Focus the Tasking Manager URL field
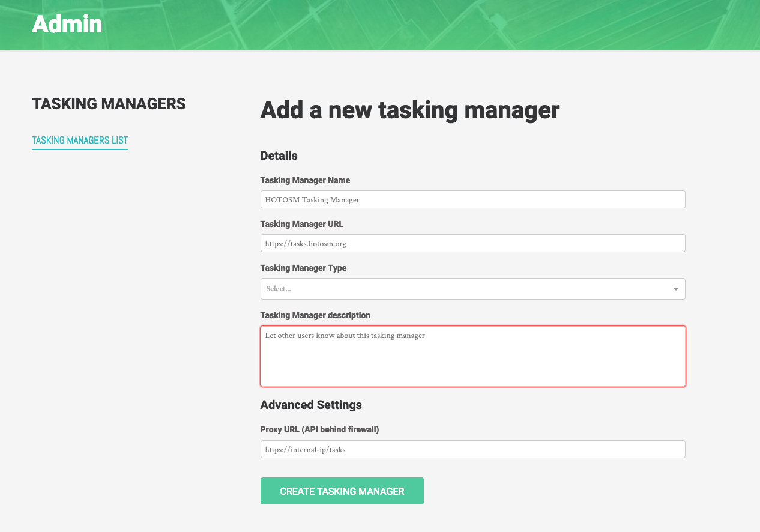This screenshot has height=532, width=760. 473,243
